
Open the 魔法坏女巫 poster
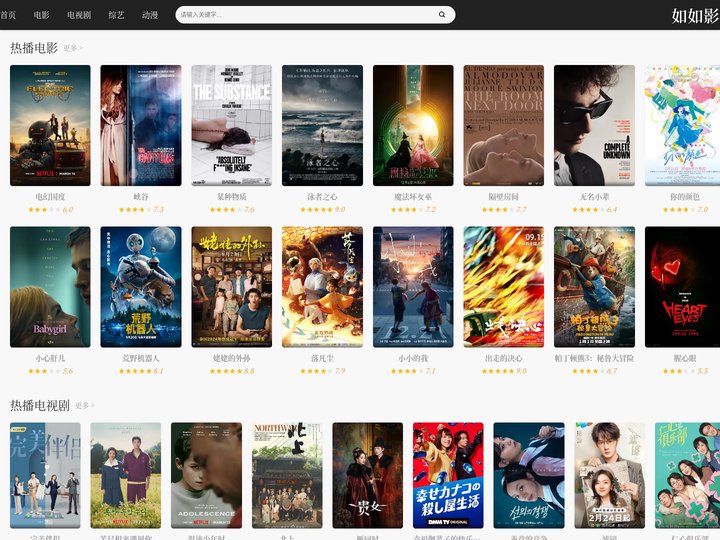click(x=413, y=125)
